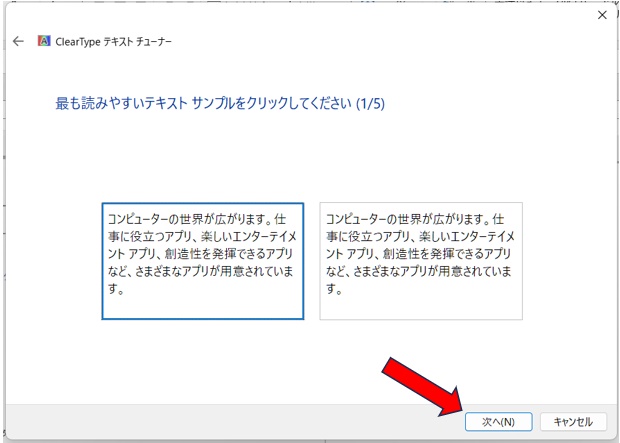Viewport: 620px width, 443px height.
Task: Click the back arrow in title bar
Action: pyautogui.click(x=18, y=42)
